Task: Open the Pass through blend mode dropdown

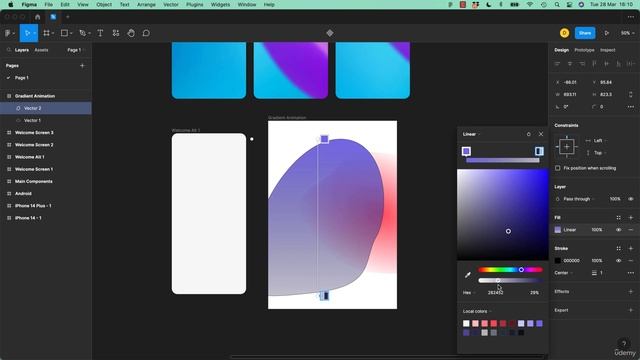Action: [x=579, y=199]
